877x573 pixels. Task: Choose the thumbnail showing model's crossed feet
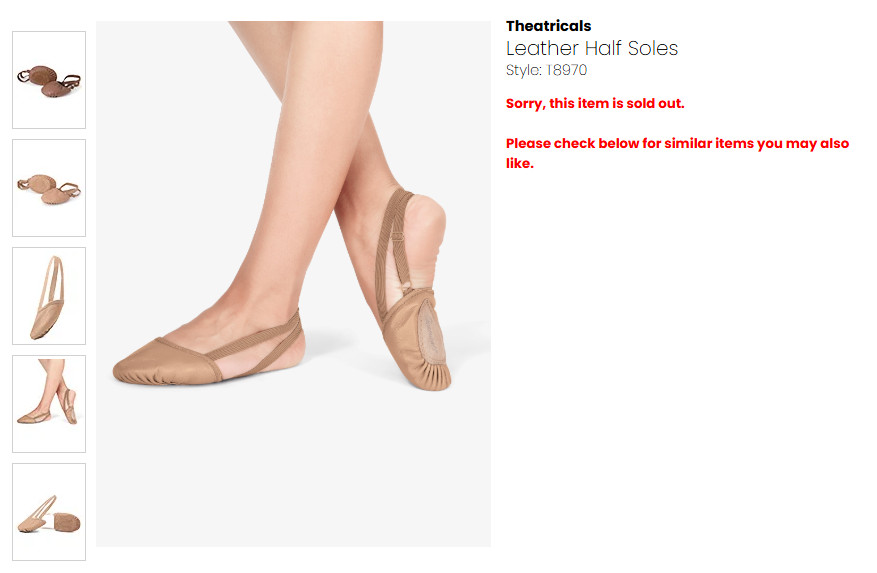49,404
